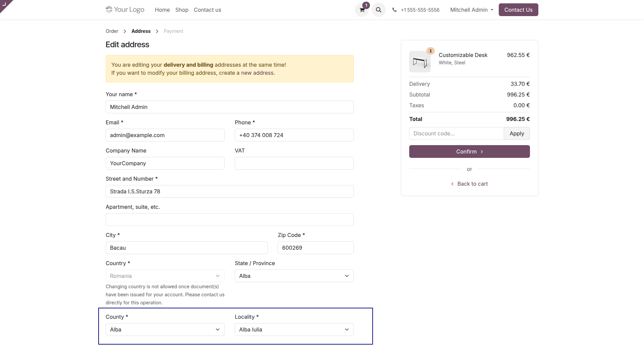Focus the Email input field

coord(165,135)
